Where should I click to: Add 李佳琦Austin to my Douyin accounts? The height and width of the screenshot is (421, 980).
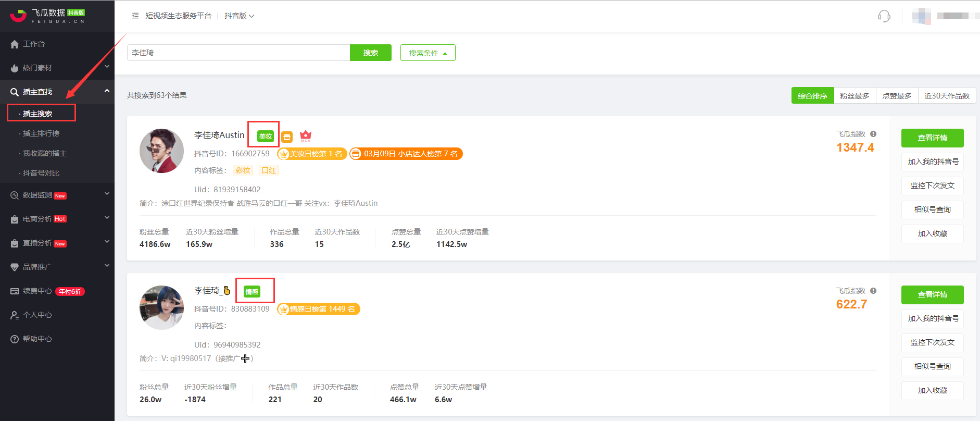(933, 162)
